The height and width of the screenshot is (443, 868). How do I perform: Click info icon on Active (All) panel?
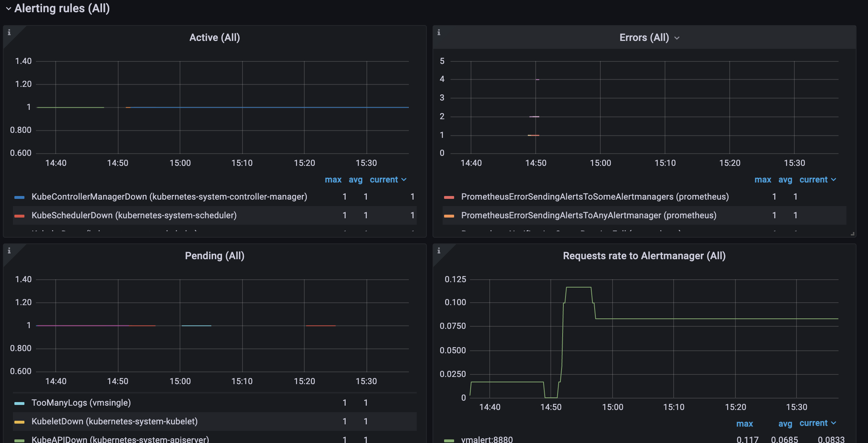tap(9, 32)
